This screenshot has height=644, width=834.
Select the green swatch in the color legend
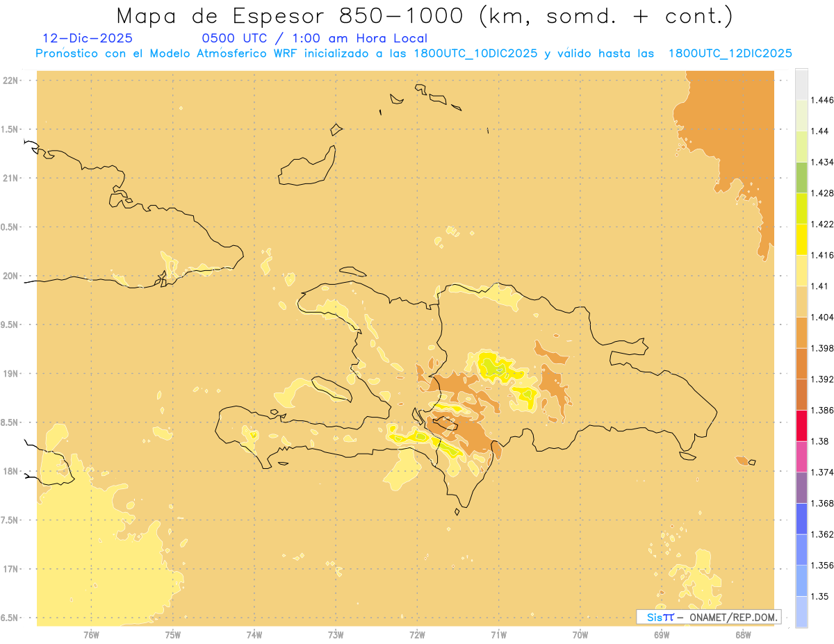(x=801, y=177)
